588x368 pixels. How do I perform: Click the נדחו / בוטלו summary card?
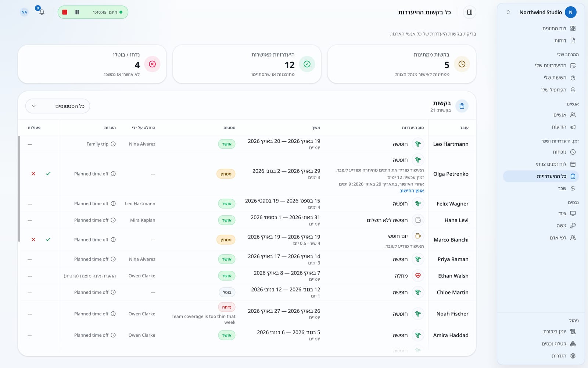[x=92, y=64]
